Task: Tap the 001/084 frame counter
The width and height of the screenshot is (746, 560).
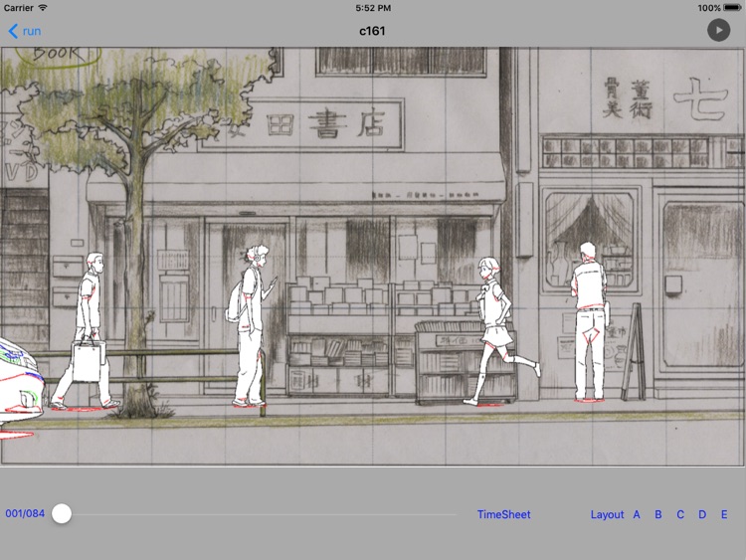Action: click(x=25, y=514)
